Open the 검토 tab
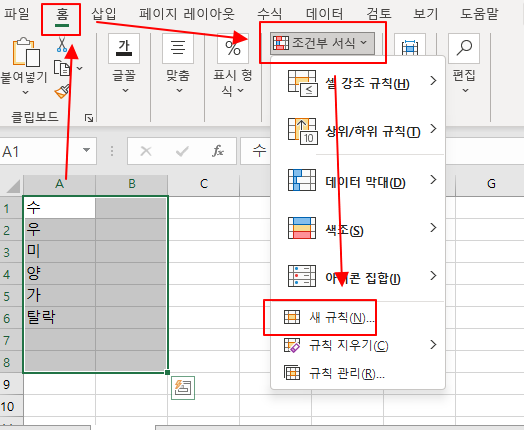The height and width of the screenshot is (430, 524). coord(379,14)
